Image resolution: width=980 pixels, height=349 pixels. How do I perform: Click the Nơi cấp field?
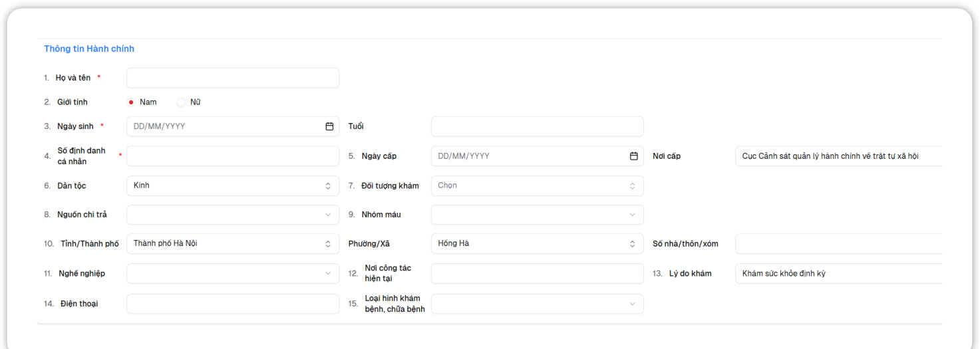click(x=839, y=156)
